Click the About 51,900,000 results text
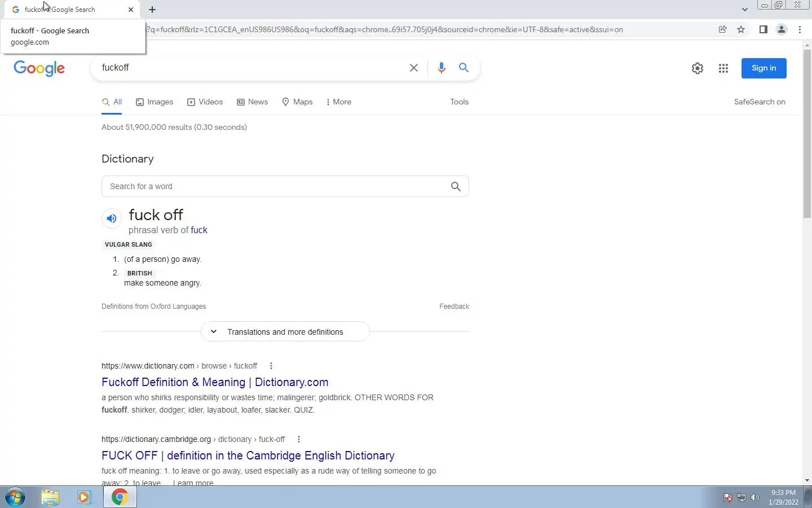Screen dimensions: 812x508 pyautogui.click(x=174, y=127)
